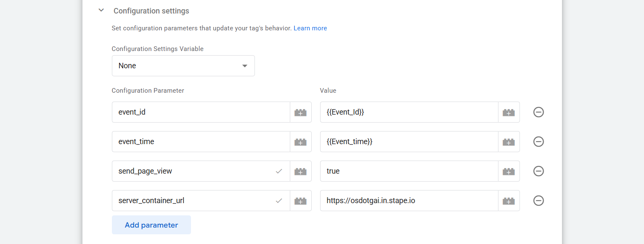Open variable picker beside the true value
This screenshot has width=644, height=244.
pos(509,171)
